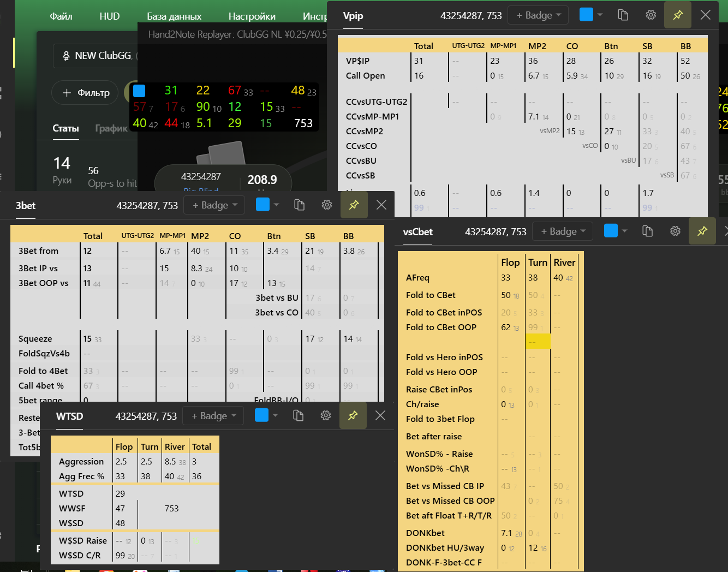Click the WWSF row label
The height and width of the screenshot is (572, 728).
tap(72, 508)
